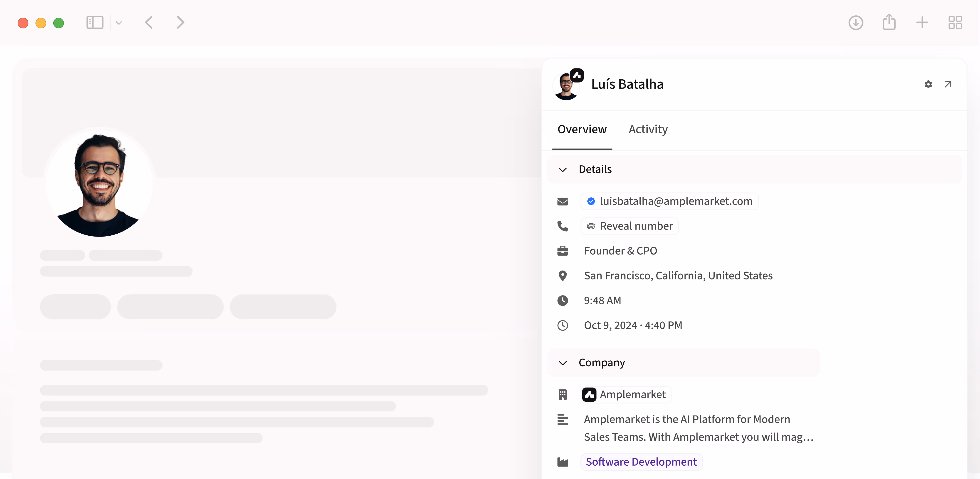Open the Amplemarket company link
This screenshot has height=479, width=980.
[x=627, y=395]
